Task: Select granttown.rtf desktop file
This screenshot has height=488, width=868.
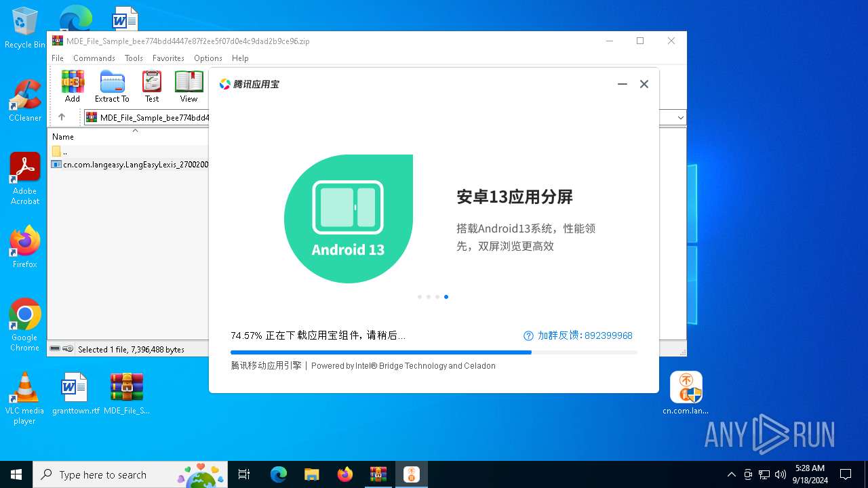Action: pos(75,393)
